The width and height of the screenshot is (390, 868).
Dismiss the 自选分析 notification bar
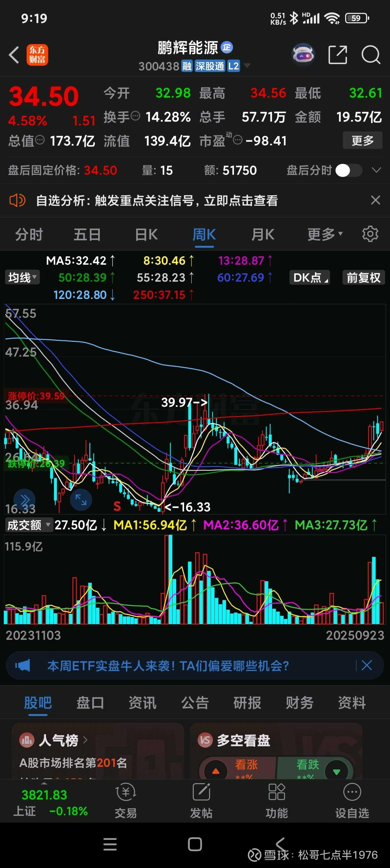point(376,200)
